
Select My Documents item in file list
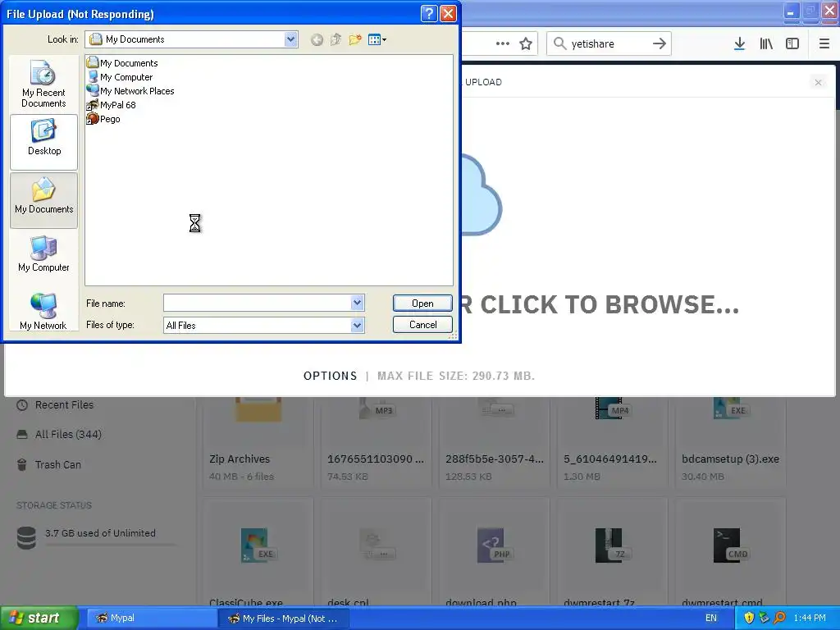coord(123,62)
